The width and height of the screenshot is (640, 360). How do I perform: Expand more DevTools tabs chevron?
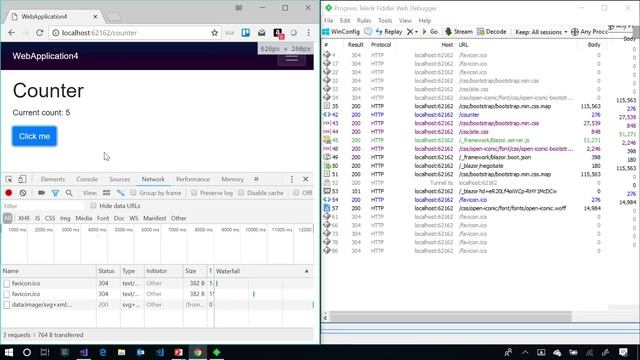256,179
